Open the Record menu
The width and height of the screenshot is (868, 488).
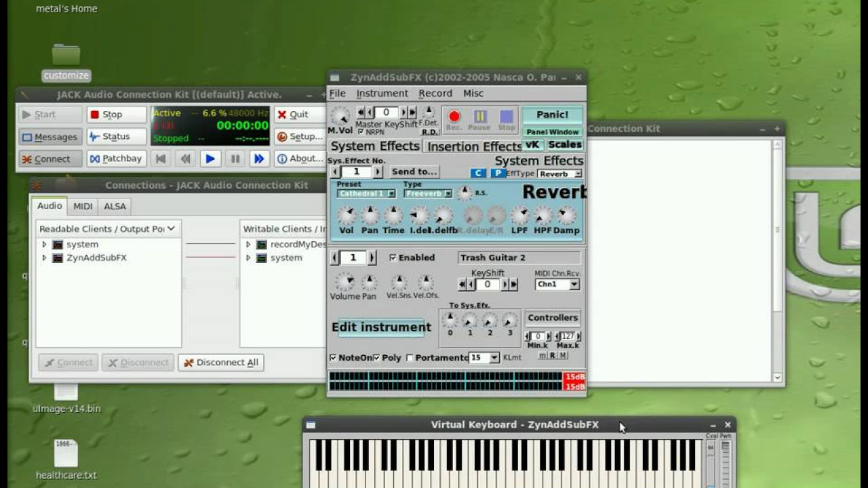click(435, 94)
